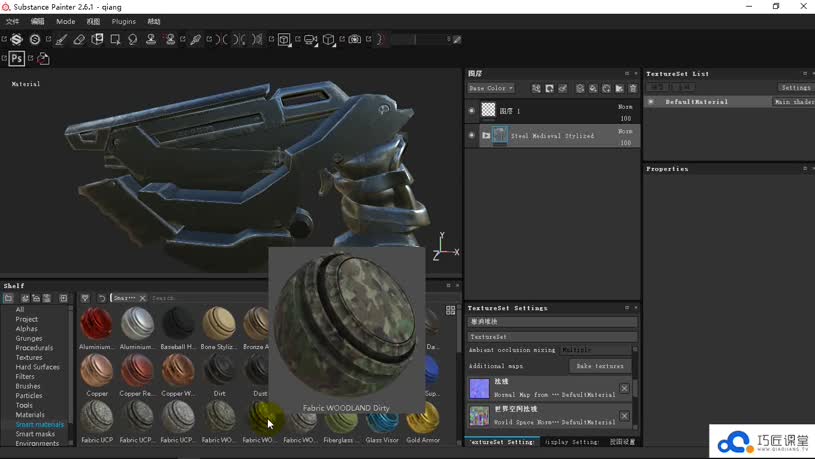The height and width of the screenshot is (459, 815).
Task: Select Smart masks shelf category
Action: (x=35, y=434)
